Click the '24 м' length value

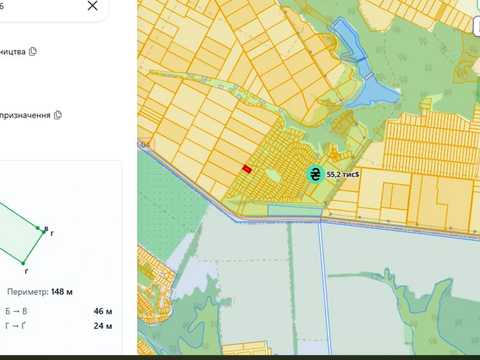(103, 326)
